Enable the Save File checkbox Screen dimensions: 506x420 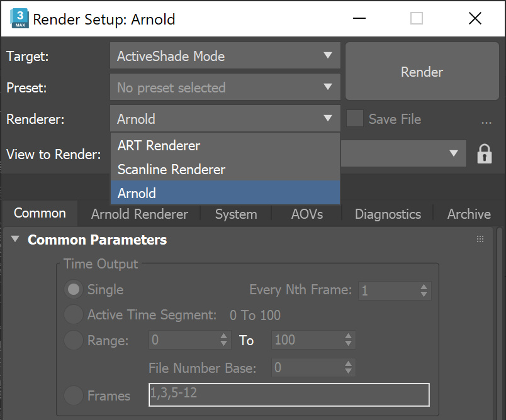point(355,119)
